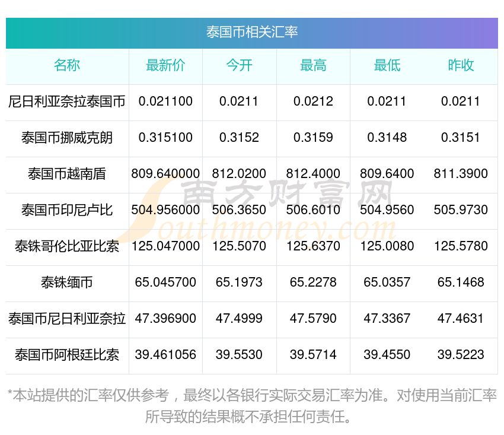Select the 泰国币越南盾 row name
The height and width of the screenshot is (435, 504).
coord(67,174)
